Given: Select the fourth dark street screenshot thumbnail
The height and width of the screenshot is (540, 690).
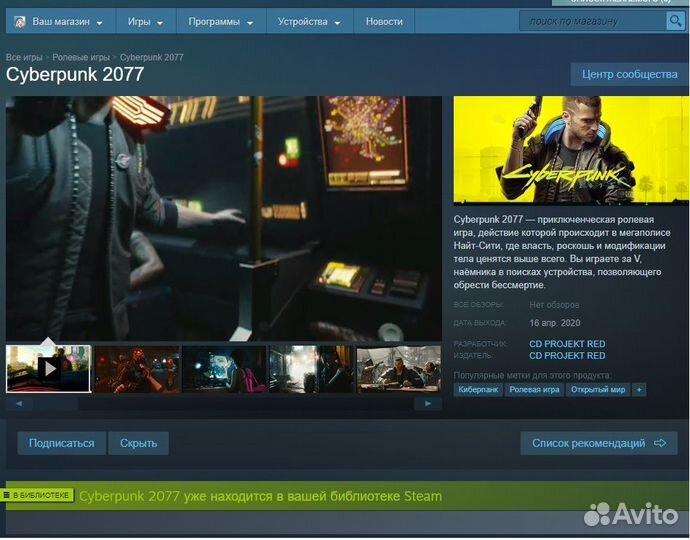Looking at the screenshot, I should tap(312, 369).
